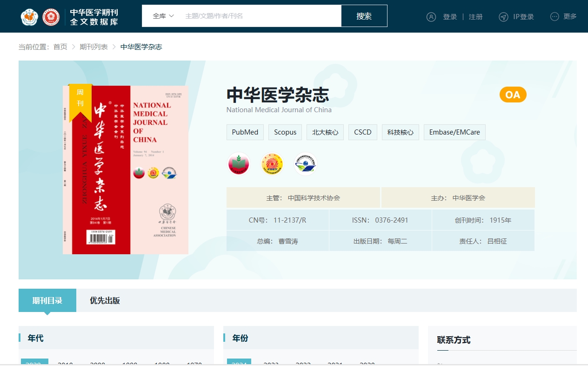The image size is (588, 366).
Task: Click the PubMed index tag
Action: point(245,132)
